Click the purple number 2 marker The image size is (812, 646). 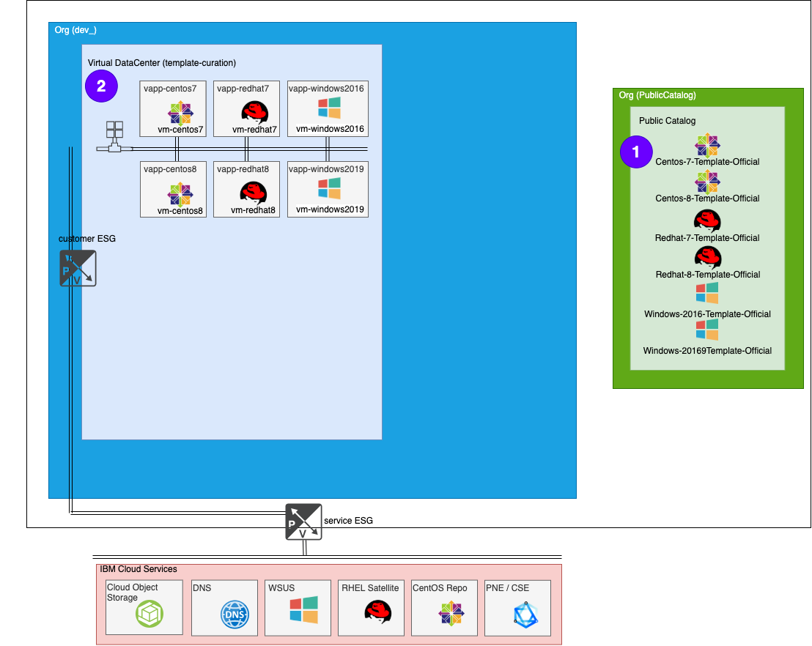101,86
